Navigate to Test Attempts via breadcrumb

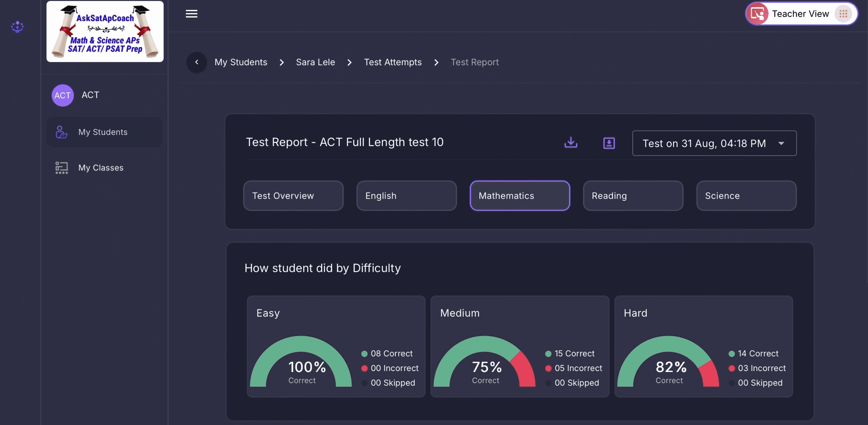click(x=392, y=62)
